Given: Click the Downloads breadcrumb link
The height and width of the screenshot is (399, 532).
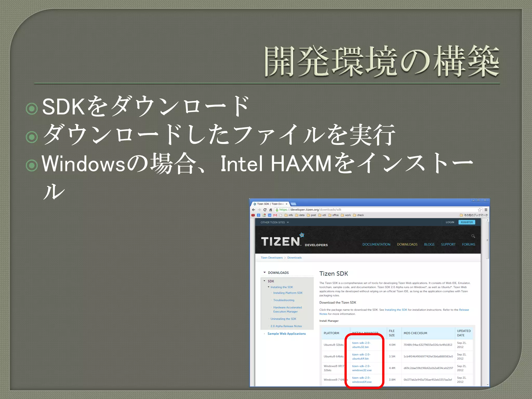Looking at the screenshot, I should coord(294,258).
